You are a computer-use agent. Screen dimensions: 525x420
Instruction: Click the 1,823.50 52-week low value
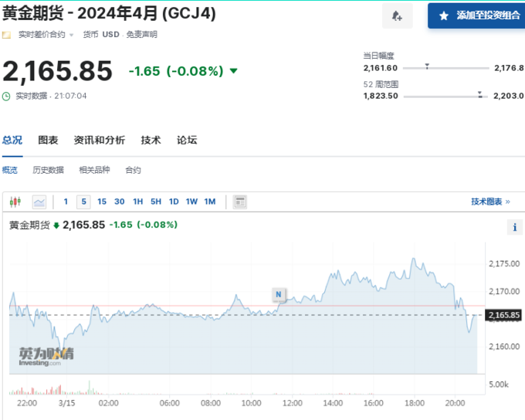[381, 97]
